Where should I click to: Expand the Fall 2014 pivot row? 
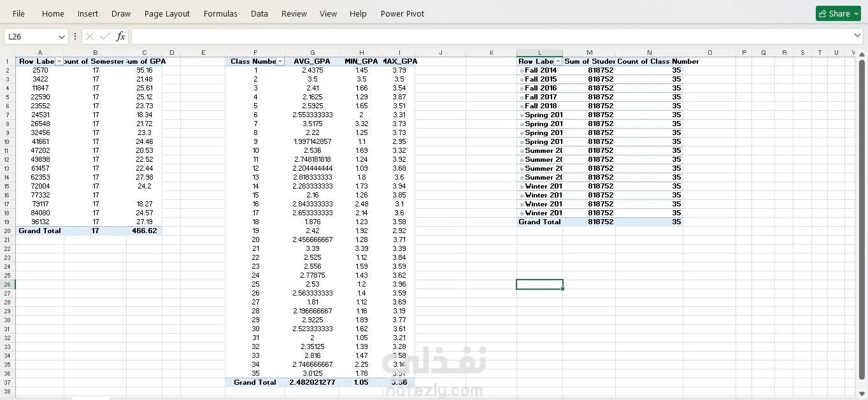click(522, 71)
